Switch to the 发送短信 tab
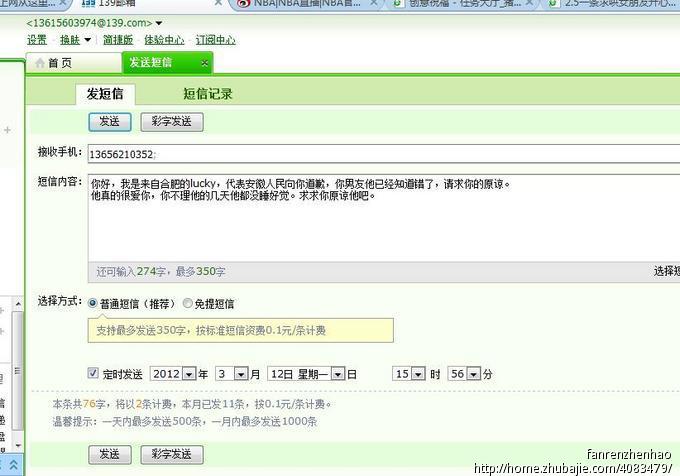The image size is (680, 476). 167,63
